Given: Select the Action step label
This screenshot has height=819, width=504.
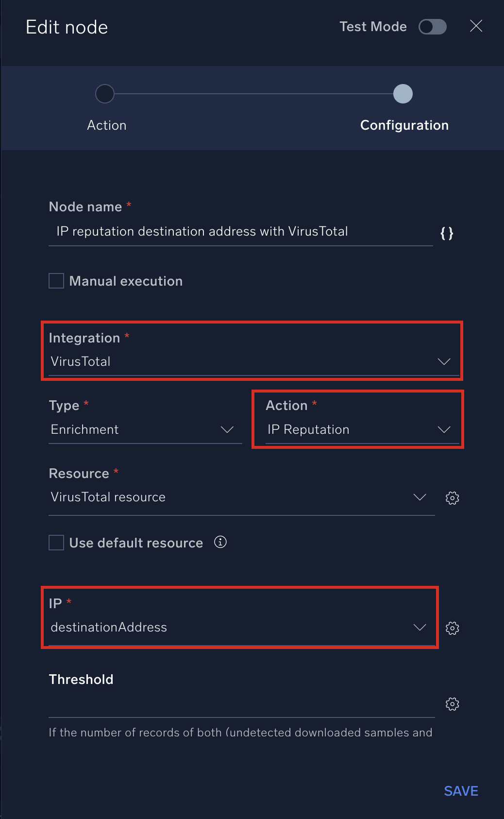Looking at the screenshot, I should [106, 125].
